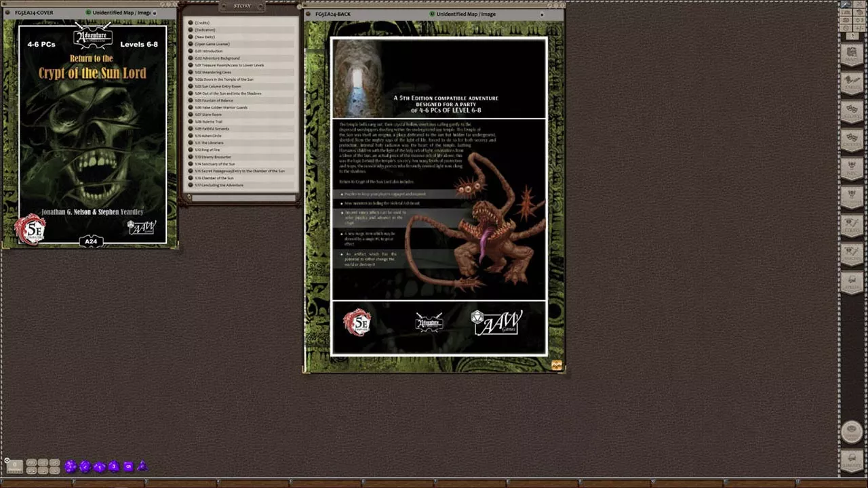
Task: Click the round button at sidebar bottom
Action: coord(852,432)
